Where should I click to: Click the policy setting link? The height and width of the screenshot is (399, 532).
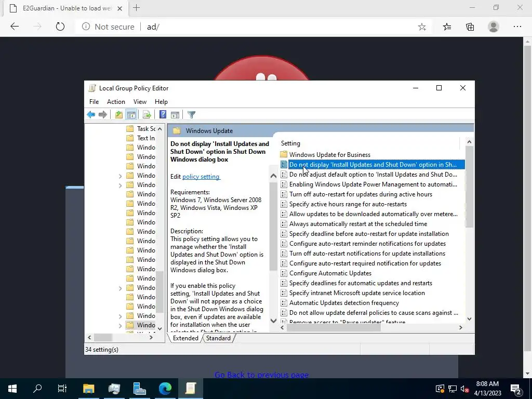pos(201,177)
